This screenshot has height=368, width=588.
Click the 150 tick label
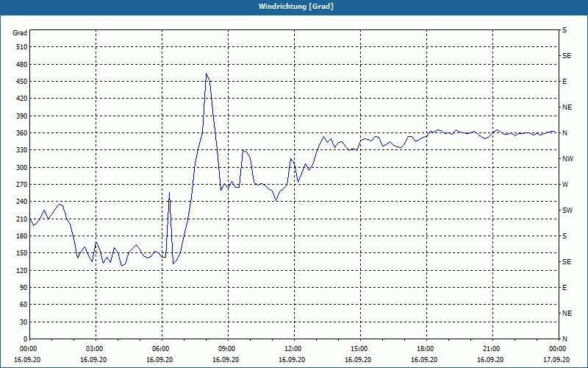coord(22,253)
